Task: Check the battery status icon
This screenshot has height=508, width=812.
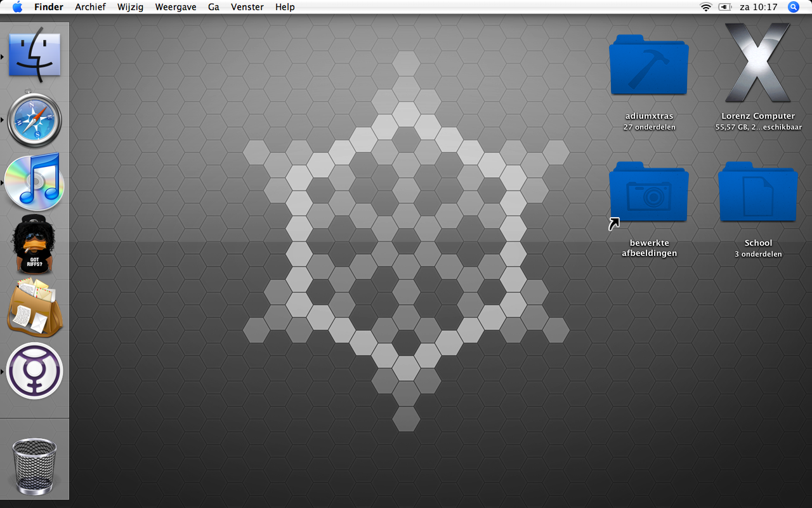Action: pyautogui.click(x=725, y=7)
